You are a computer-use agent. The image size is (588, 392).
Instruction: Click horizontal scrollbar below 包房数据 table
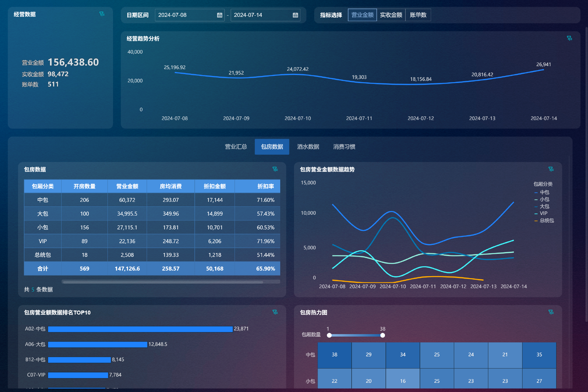click(163, 282)
